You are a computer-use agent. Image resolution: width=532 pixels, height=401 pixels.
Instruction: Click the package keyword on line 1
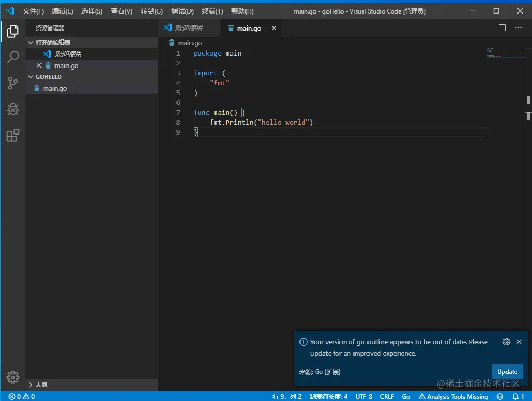point(207,54)
